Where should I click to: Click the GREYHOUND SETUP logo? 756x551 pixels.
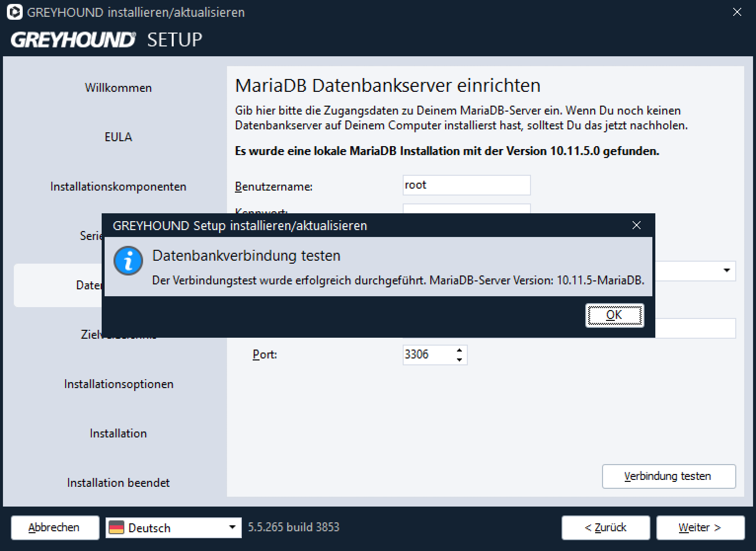click(x=107, y=39)
